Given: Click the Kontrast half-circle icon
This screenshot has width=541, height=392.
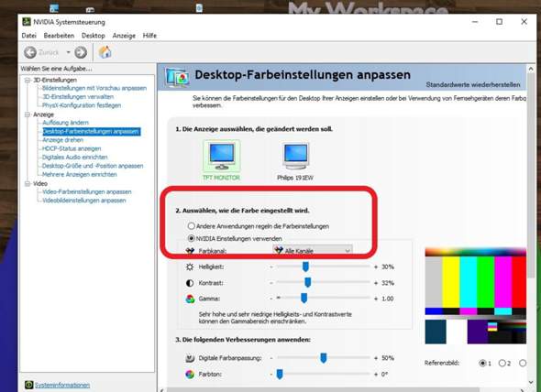Looking at the screenshot, I should tap(190, 283).
